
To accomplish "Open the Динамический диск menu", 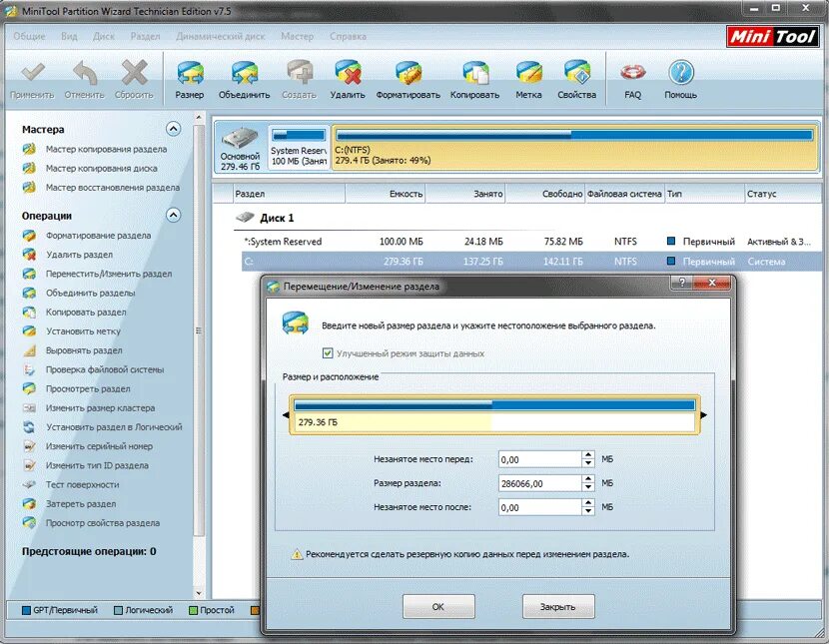I will [x=221, y=37].
